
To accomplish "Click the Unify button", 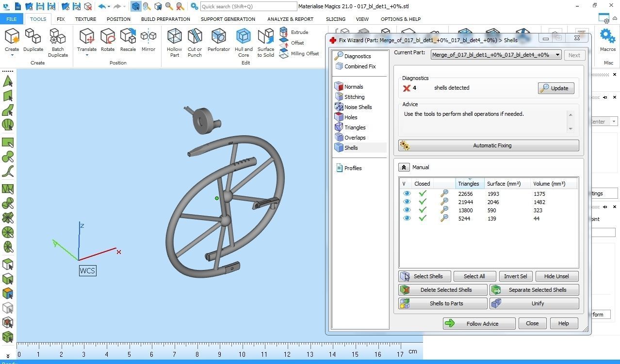I will (534, 303).
